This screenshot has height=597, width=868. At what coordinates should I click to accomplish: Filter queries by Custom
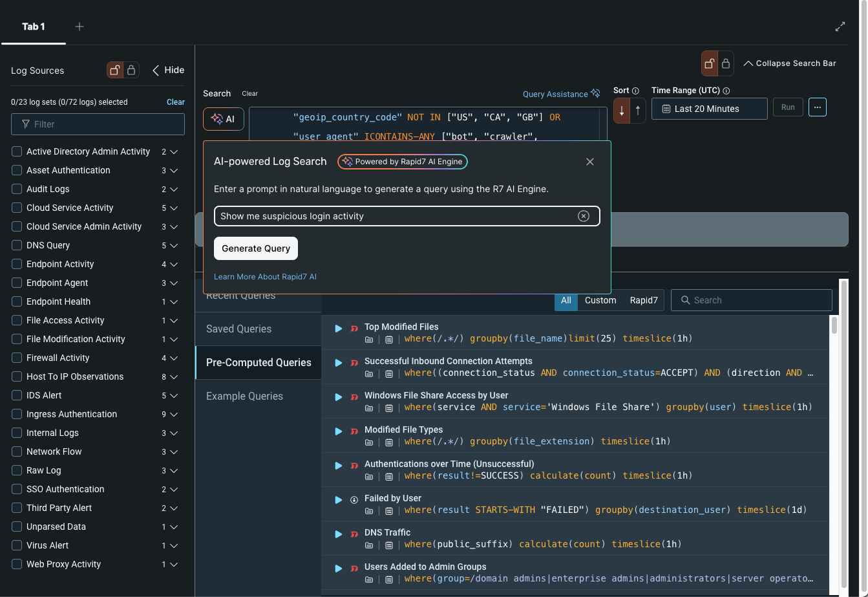click(600, 300)
